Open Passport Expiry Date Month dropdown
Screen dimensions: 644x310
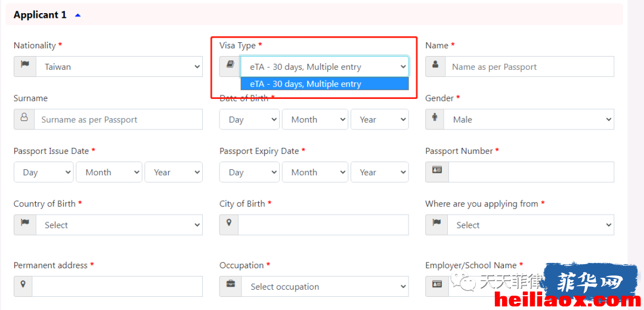pos(315,172)
